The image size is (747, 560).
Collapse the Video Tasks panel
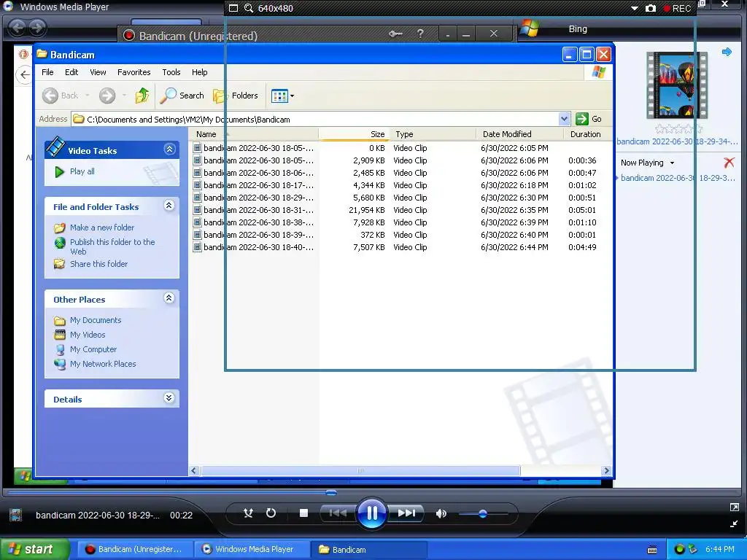pos(169,149)
